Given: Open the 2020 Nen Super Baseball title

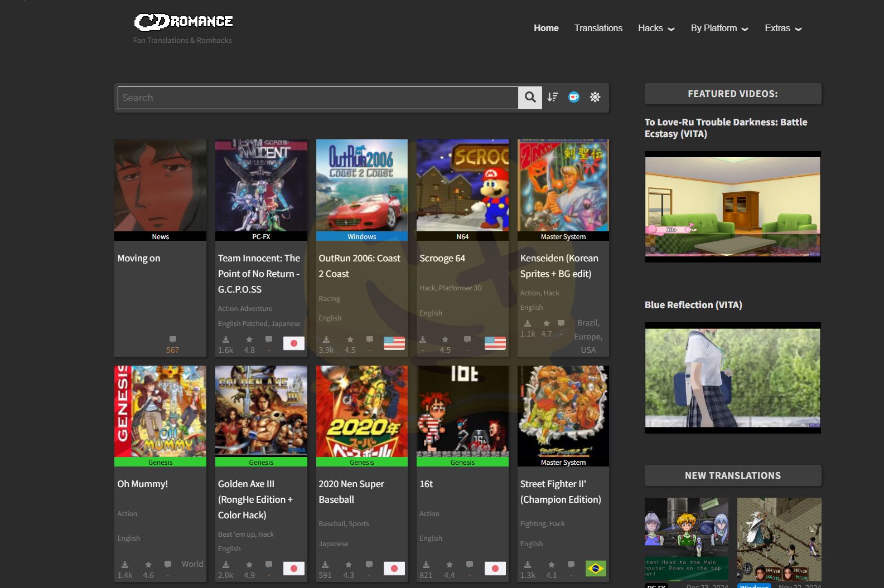Looking at the screenshot, I should pyautogui.click(x=351, y=492).
